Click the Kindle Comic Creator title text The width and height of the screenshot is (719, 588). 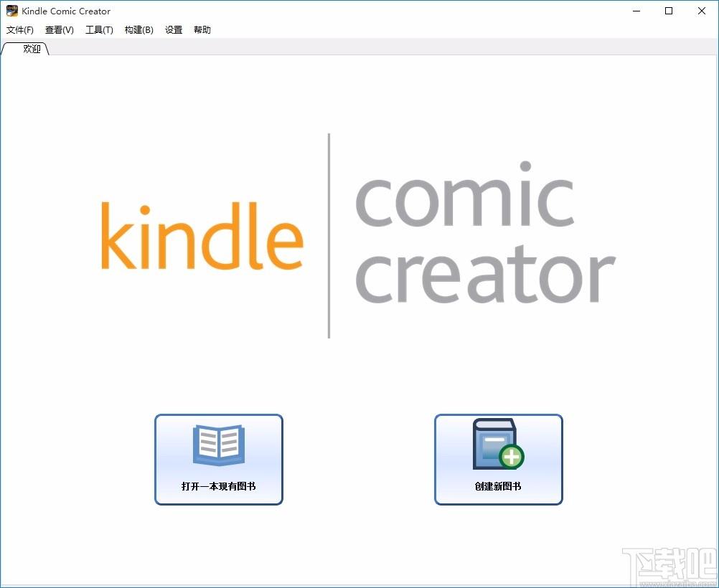pos(66,11)
